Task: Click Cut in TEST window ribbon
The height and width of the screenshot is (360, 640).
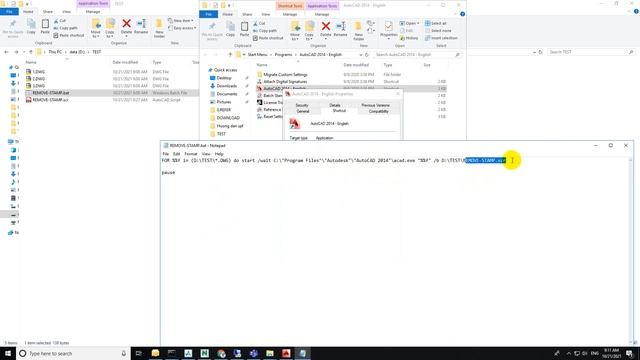Action: coord(60,20)
